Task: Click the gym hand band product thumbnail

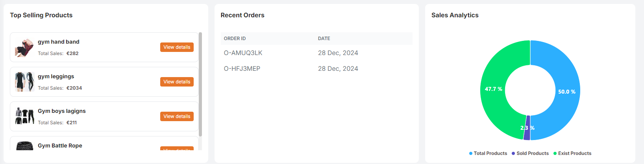Action: click(24, 48)
